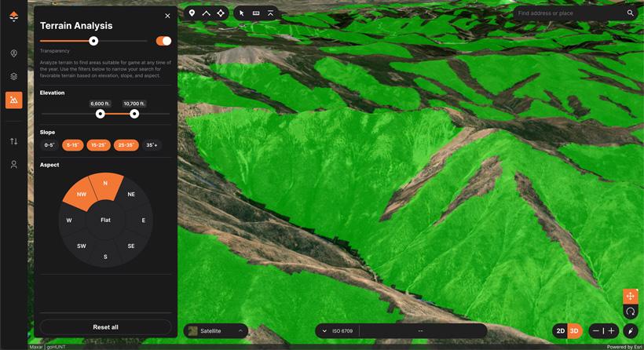
Task: Disable the 5-15° slope filter
Action: (x=73, y=145)
